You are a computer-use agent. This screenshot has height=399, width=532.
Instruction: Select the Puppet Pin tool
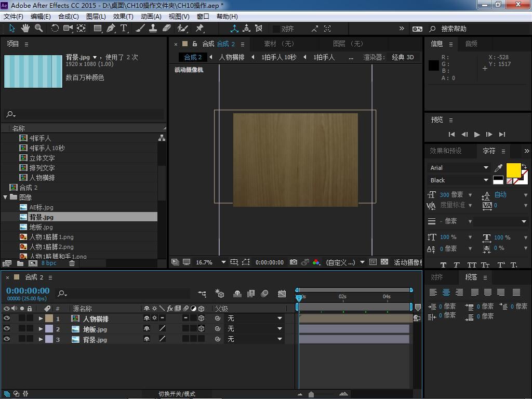point(199,28)
